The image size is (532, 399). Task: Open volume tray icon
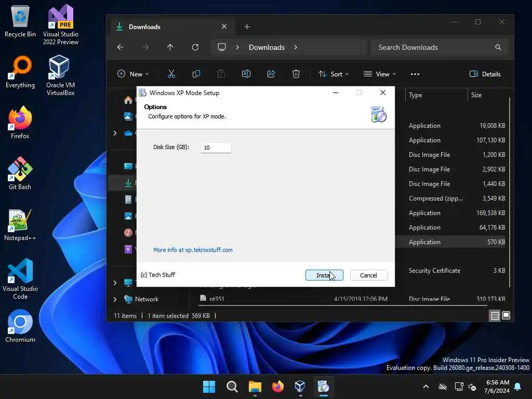[x=472, y=387]
